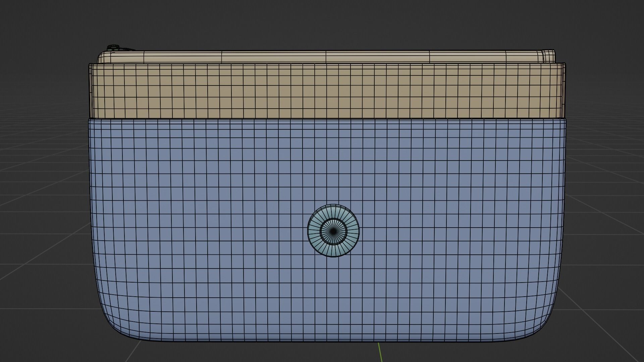Click the empty dark background above the model
The image size is (644, 362).
click(x=322, y=20)
